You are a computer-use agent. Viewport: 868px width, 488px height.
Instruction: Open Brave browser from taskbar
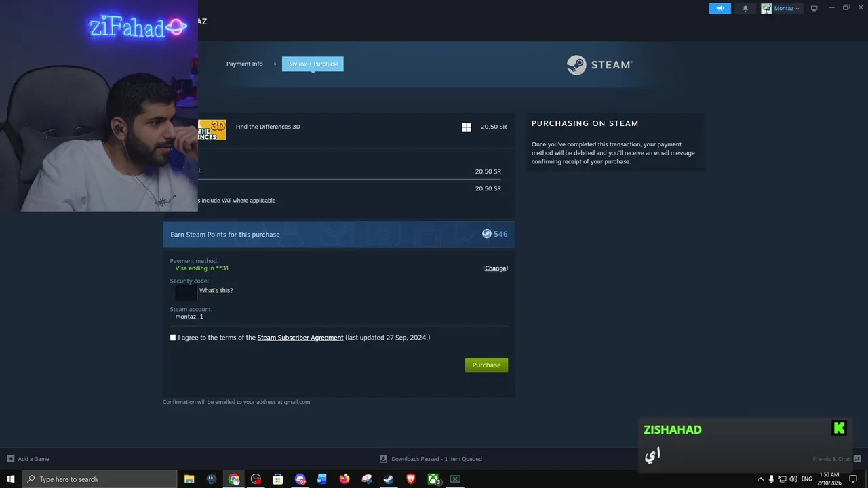point(411,479)
